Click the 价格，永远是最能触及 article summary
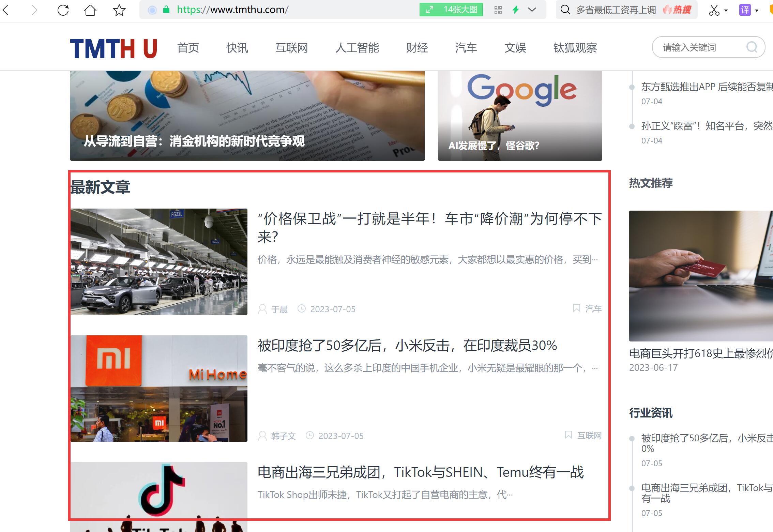Screen dimensions: 773x532 pos(428,260)
